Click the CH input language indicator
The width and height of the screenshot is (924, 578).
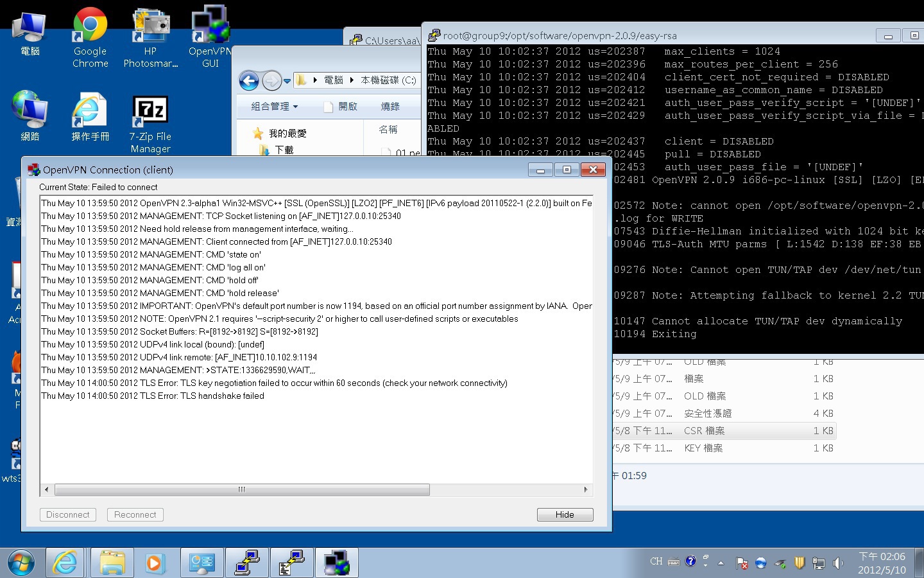[x=656, y=561]
